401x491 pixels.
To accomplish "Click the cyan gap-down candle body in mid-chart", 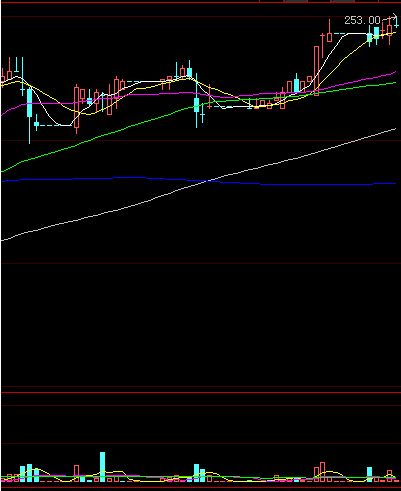I will 197,105.
